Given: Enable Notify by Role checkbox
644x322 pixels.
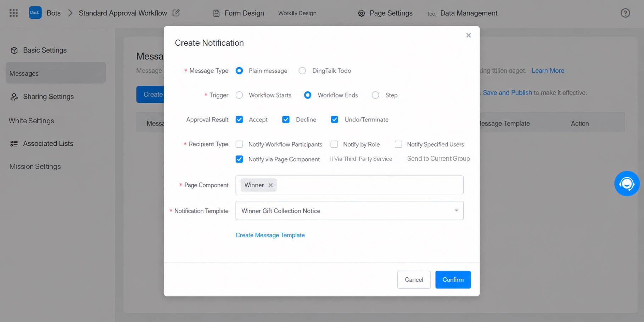Looking at the screenshot, I should click(334, 144).
